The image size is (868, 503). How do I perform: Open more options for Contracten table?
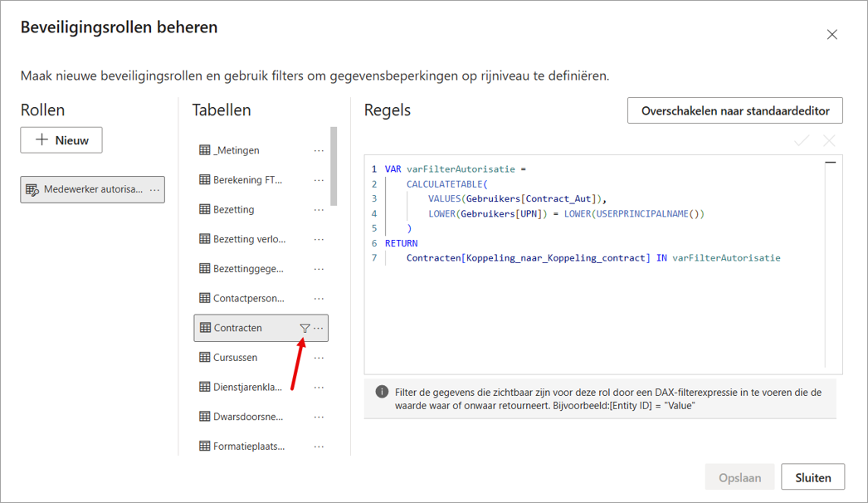point(319,328)
